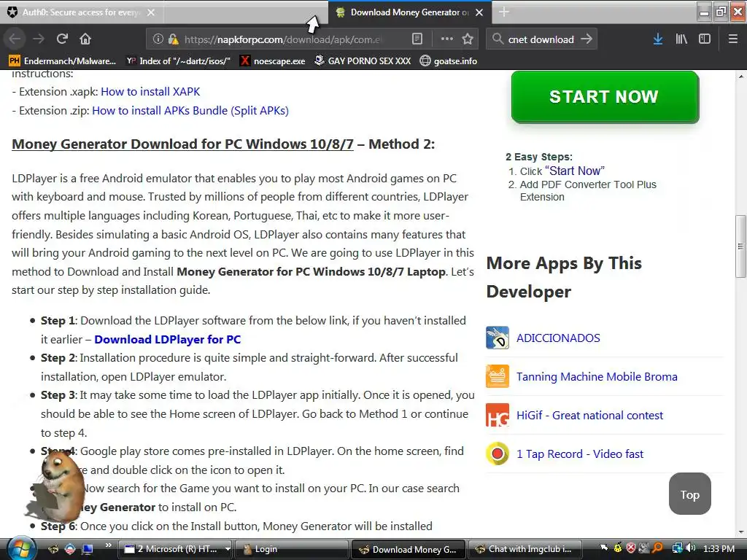
Task: Click the cnet download search box
Action: point(541,39)
